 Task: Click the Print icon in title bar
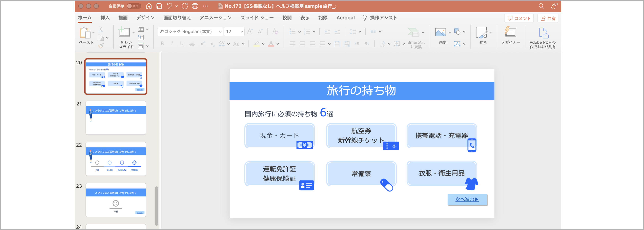pos(195,6)
